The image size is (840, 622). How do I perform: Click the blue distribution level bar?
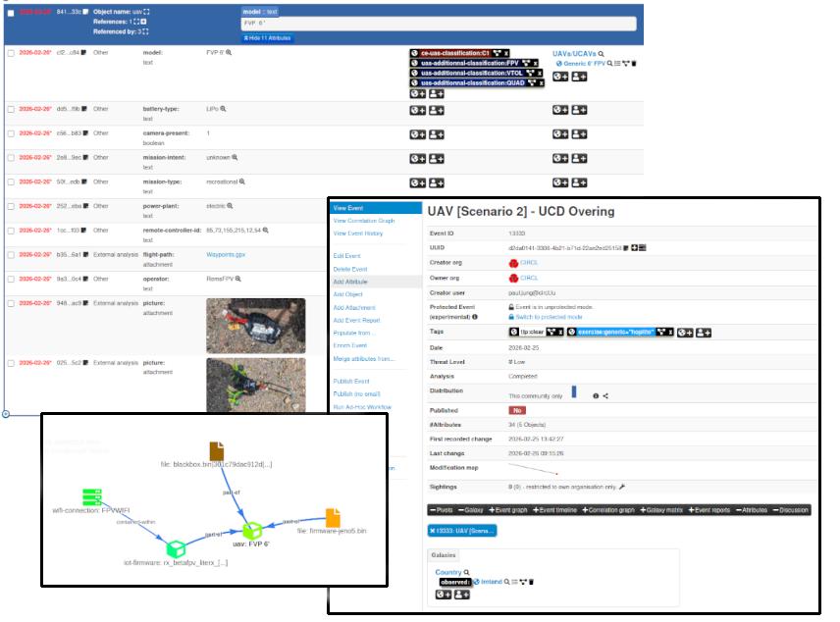tap(574, 391)
